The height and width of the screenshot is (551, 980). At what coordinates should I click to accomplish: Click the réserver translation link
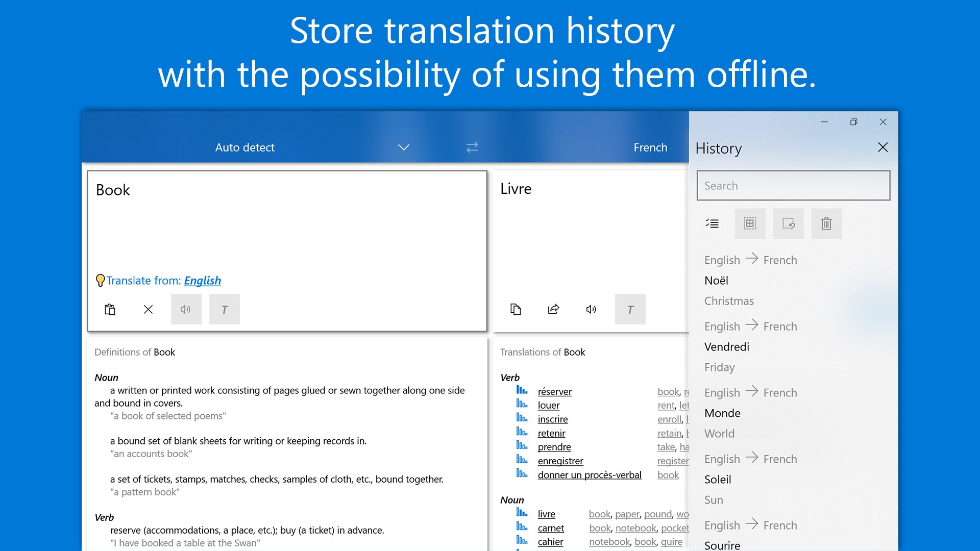tap(554, 391)
